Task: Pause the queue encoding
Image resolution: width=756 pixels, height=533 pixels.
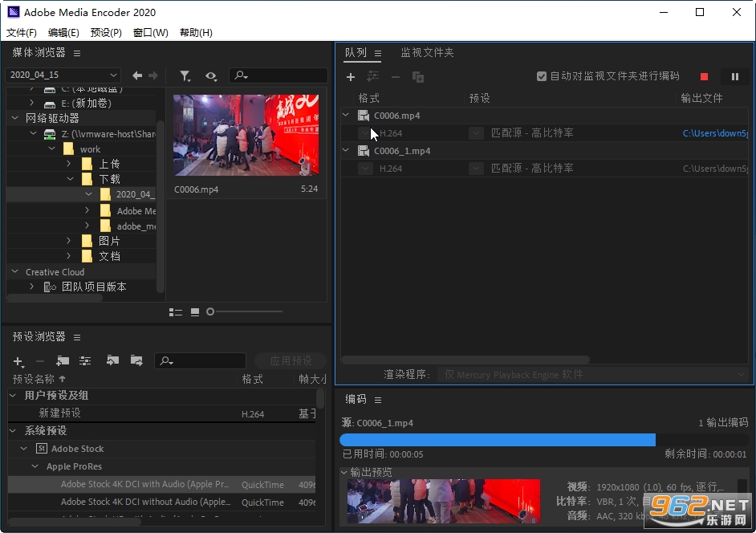Action: [x=735, y=77]
